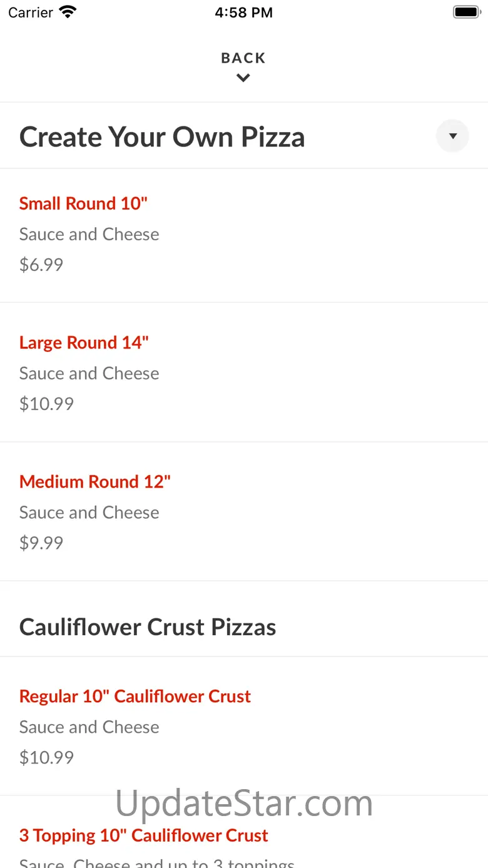Tap the Create Your Own Pizza heading
This screenshot has width=488, height=868.
pos(162,137)
